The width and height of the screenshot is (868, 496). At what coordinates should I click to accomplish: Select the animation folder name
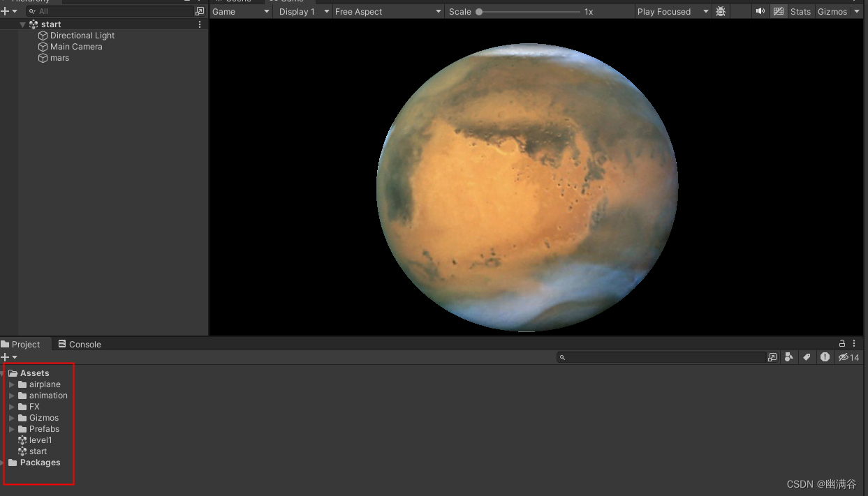tap(48, 396)
